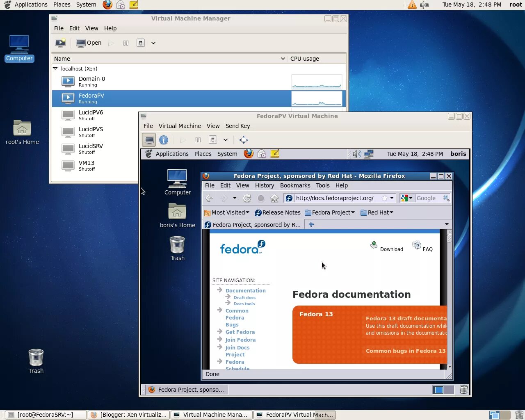Click the guest volume speaker icon
The height and width of the screenshot is (420, 525).
[x=357, y=154]
